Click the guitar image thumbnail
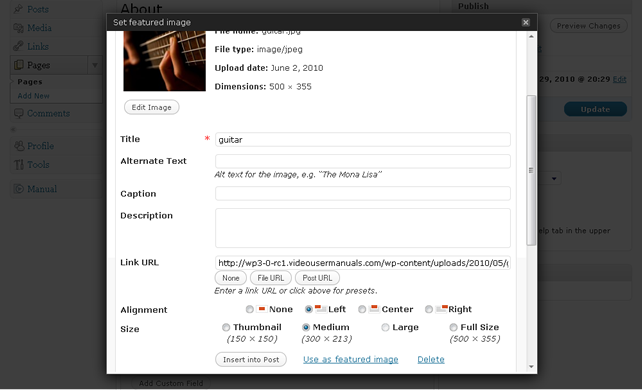This screenshot has width=642, height=390. pyautogui.click(x=165, y=61)
